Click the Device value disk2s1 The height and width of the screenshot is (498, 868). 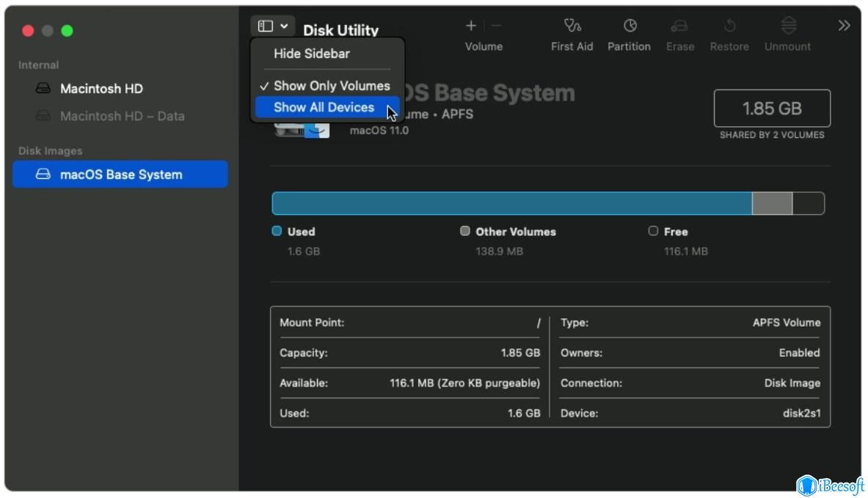pos(801,414)
